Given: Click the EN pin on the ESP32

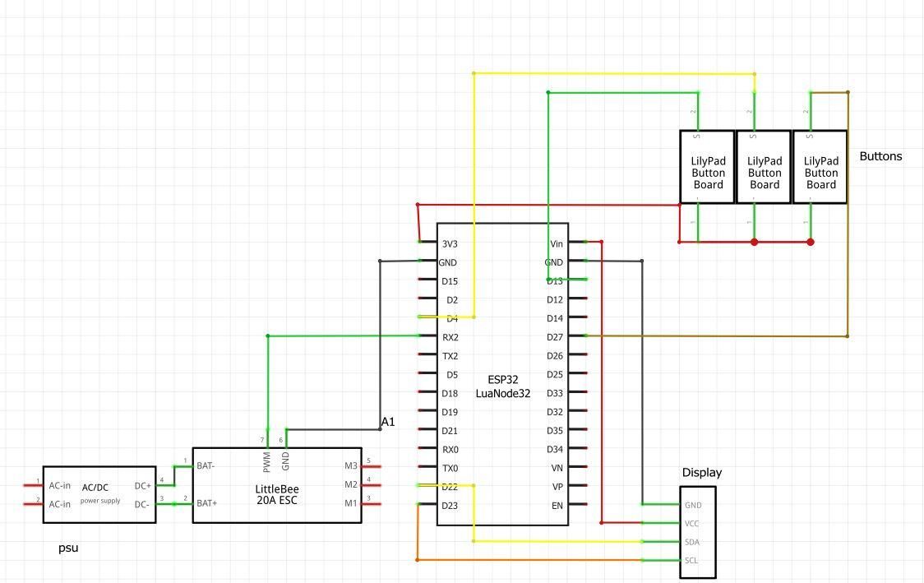Looking at the screenshot, I should [577, 504].
